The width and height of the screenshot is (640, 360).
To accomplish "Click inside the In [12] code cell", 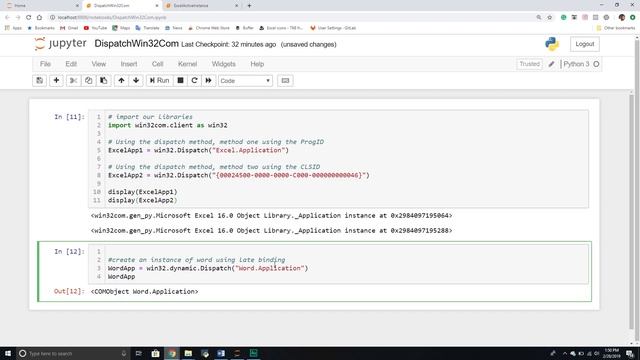I will tap(339, 264).
